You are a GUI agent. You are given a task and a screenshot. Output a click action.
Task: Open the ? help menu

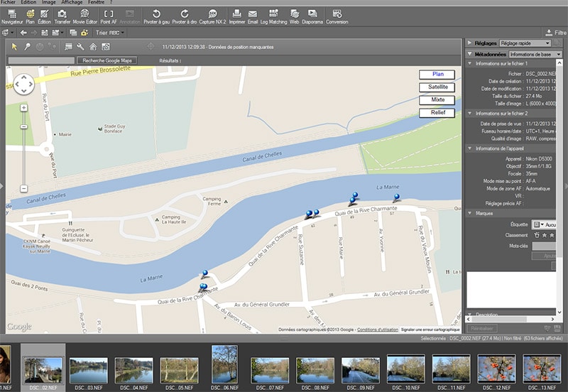click(x=111, y=2)
